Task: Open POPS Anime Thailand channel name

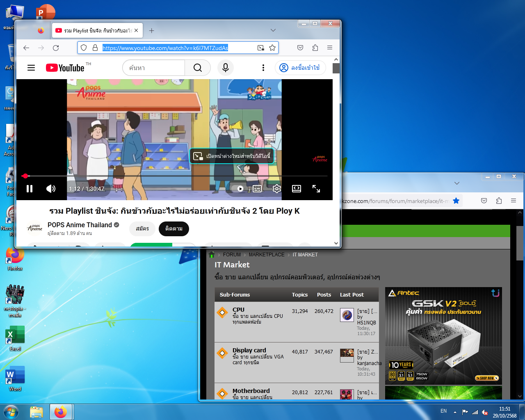Action: pos(80,225)
